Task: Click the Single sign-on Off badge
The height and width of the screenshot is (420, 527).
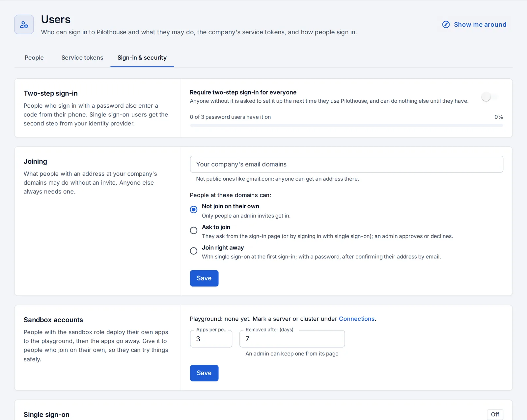Action: click(495, 414)
